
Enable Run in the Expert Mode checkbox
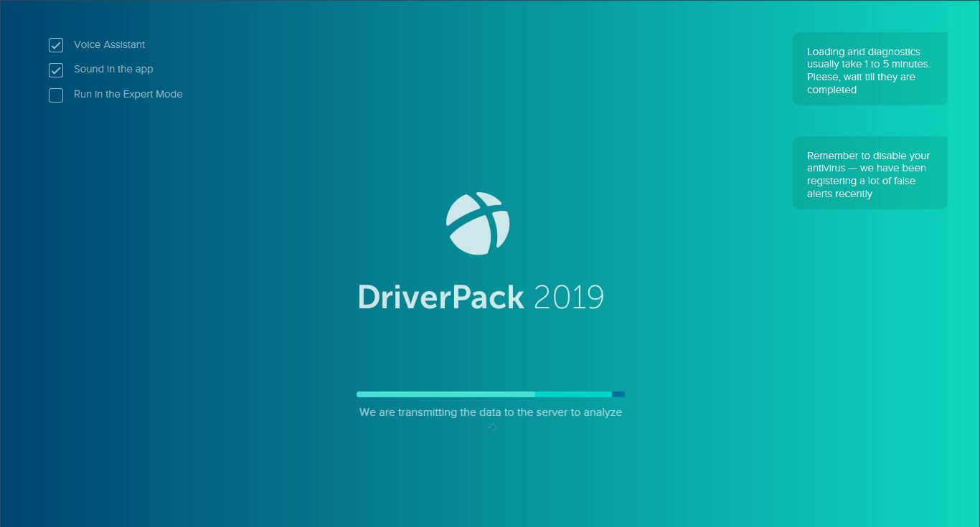(x=56, y=95)
